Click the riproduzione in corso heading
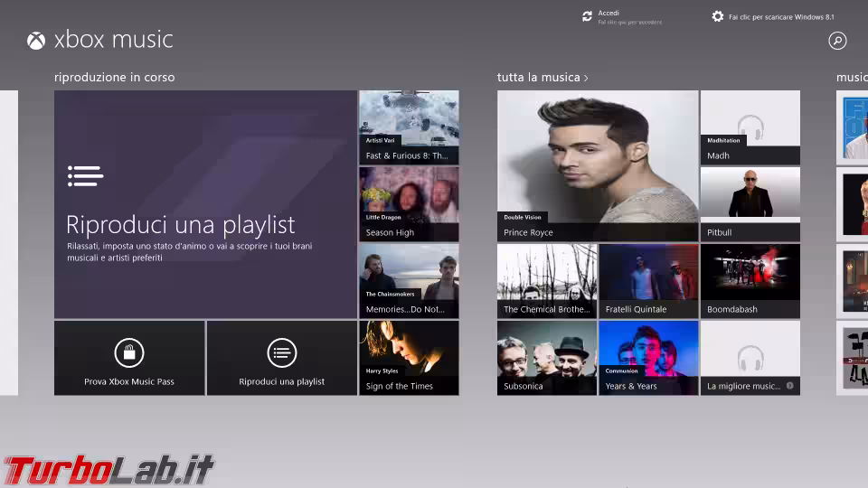 pos(115,78)
